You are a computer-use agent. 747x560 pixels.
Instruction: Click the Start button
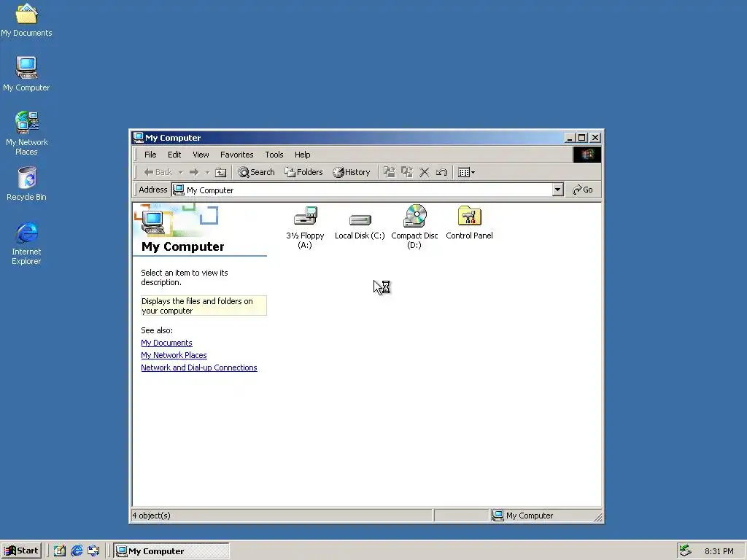21,551
